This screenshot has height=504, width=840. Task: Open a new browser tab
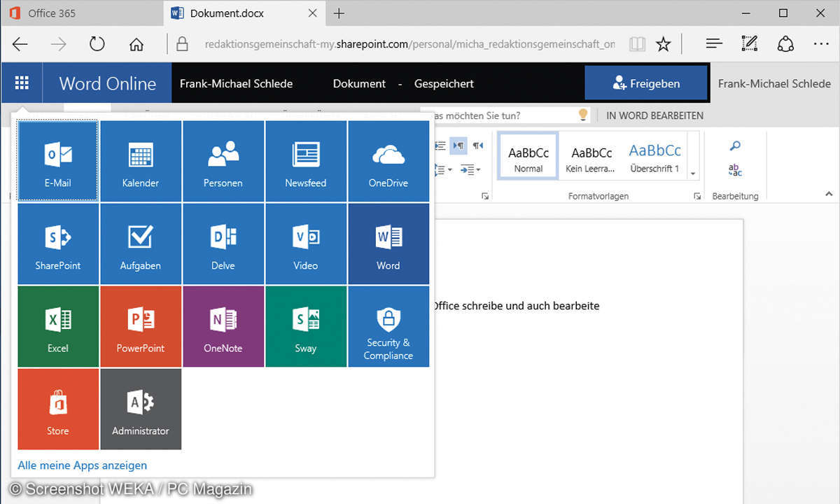(339, 13)
